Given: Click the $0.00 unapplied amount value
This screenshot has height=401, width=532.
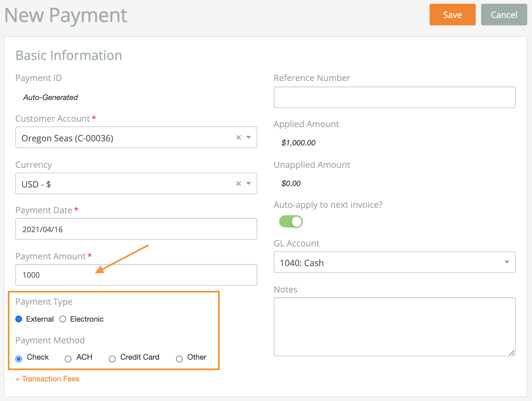Looking at the screenshot, I should pos(291,183).
